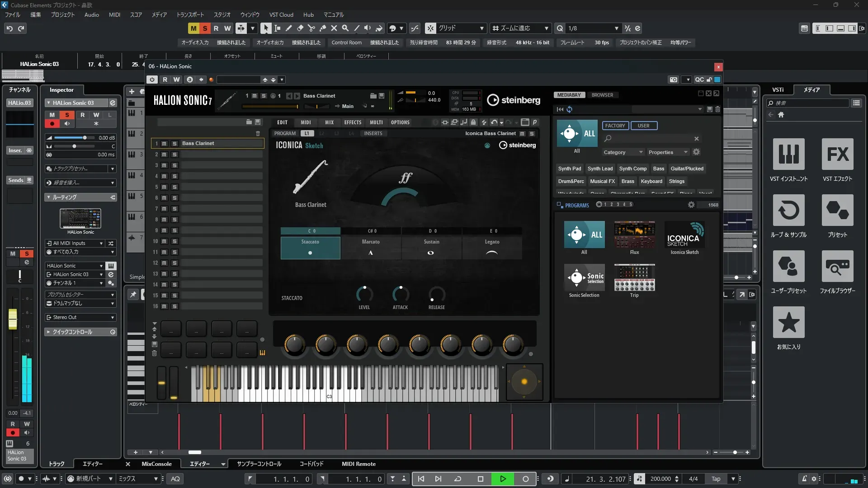Screen dimensions: 868x488
Task: Click the Synth Pad category tag
Action: [569, 169]
